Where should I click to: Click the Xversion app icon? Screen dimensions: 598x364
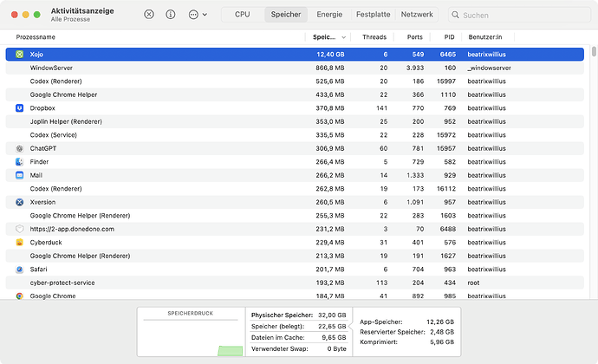19,202
